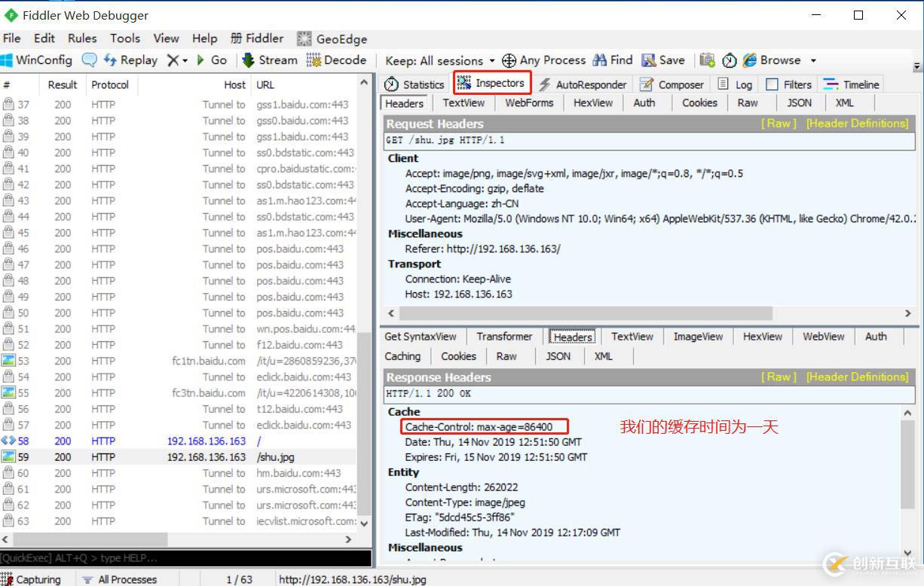Image resolution: width=924 pixels, height=586 pixels.
Task: Sort sessions by Result column header
Action: [x=63, y=85]
